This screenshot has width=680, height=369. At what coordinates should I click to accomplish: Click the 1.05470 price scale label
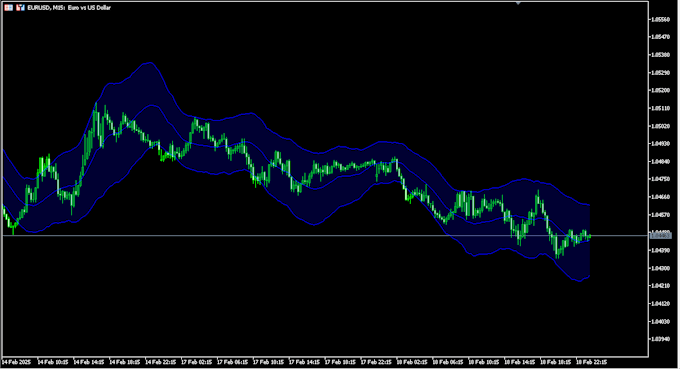point(661,37)
